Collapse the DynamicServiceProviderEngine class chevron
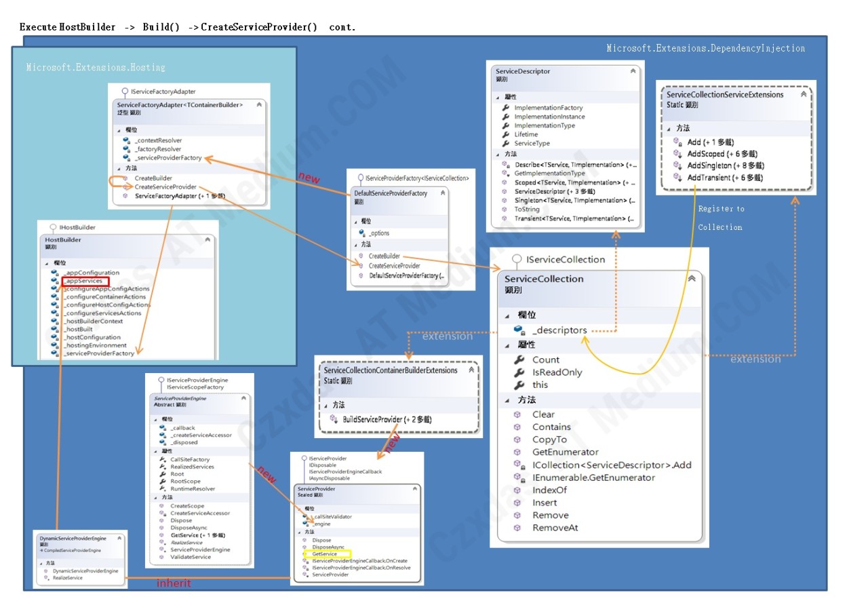868x603 pixels. point(120,539)
